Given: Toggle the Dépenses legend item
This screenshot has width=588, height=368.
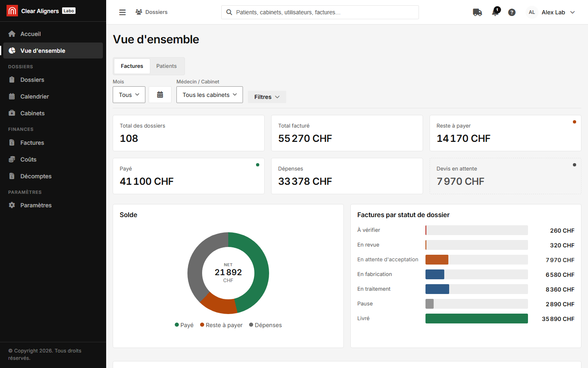Looking at the screenshot, I should [x=265, y=325].
